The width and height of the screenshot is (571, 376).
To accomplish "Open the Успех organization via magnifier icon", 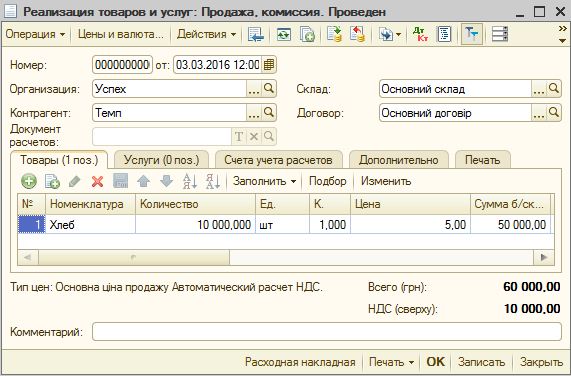I will (x=269, y=89).
